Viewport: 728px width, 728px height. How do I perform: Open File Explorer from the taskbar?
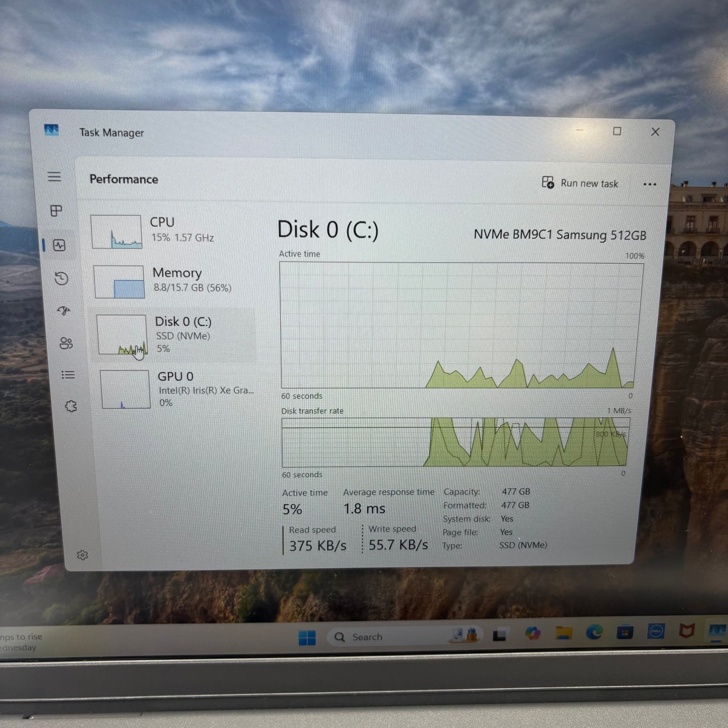coord(564,633)
